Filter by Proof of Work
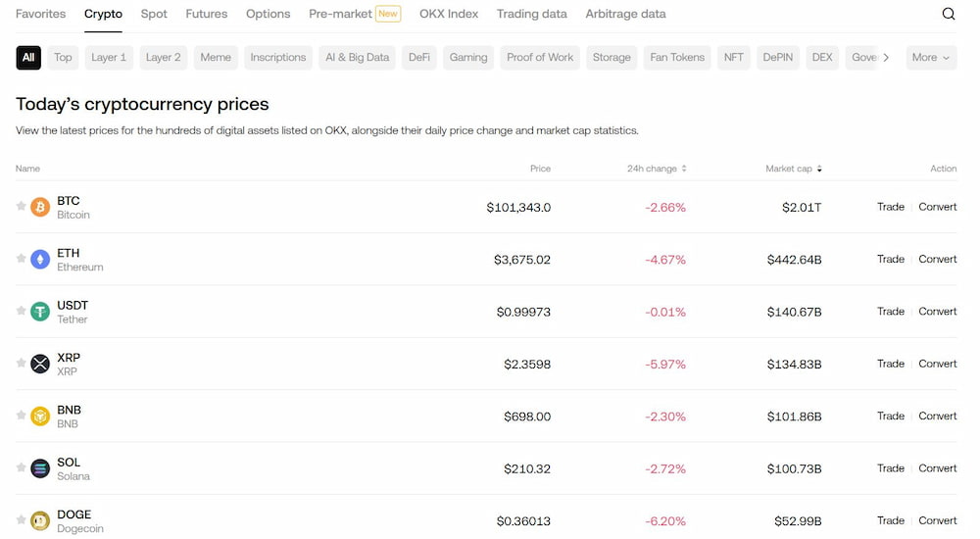This screenshot has width=980, height=539. (540, 58)
